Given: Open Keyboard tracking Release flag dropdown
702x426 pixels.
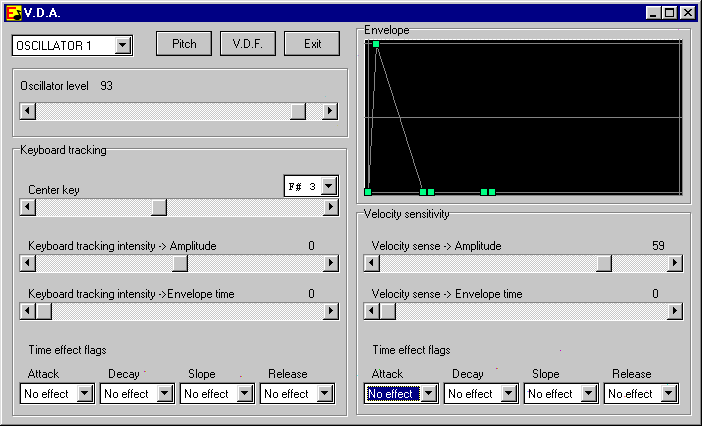Looking at the screenshot, I should 325,394.
